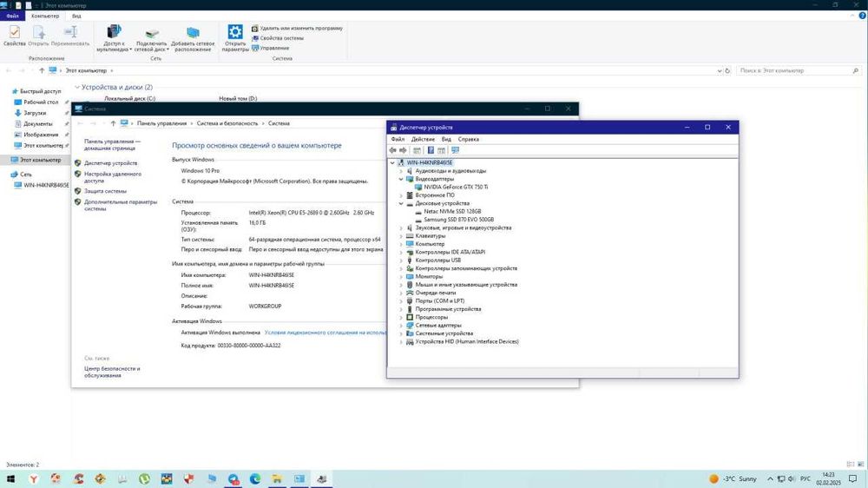
Task: Click the Диспетчер устройств link in Система window
Action: [x=111, y=163]
